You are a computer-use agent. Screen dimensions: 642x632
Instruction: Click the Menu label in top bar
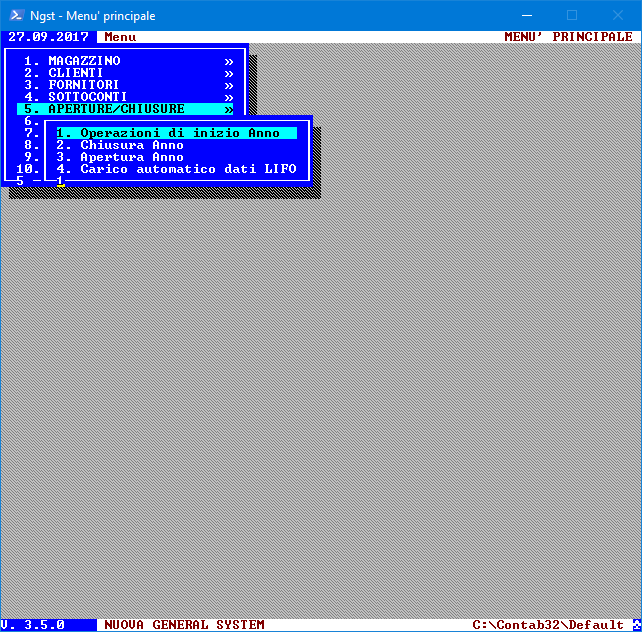(120, 37)
